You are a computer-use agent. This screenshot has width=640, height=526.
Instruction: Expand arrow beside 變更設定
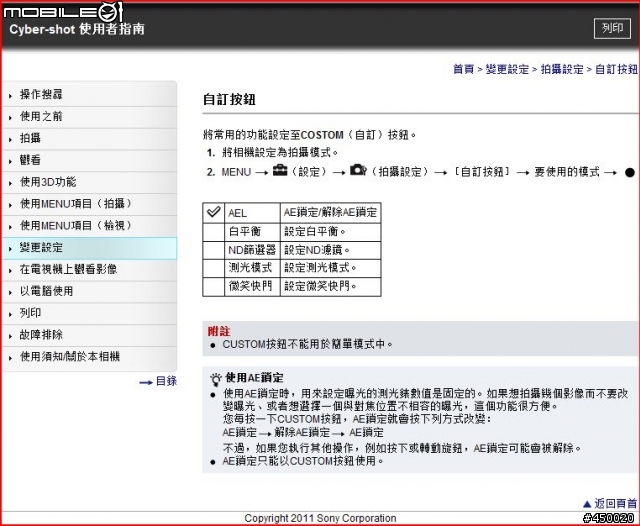11,249
